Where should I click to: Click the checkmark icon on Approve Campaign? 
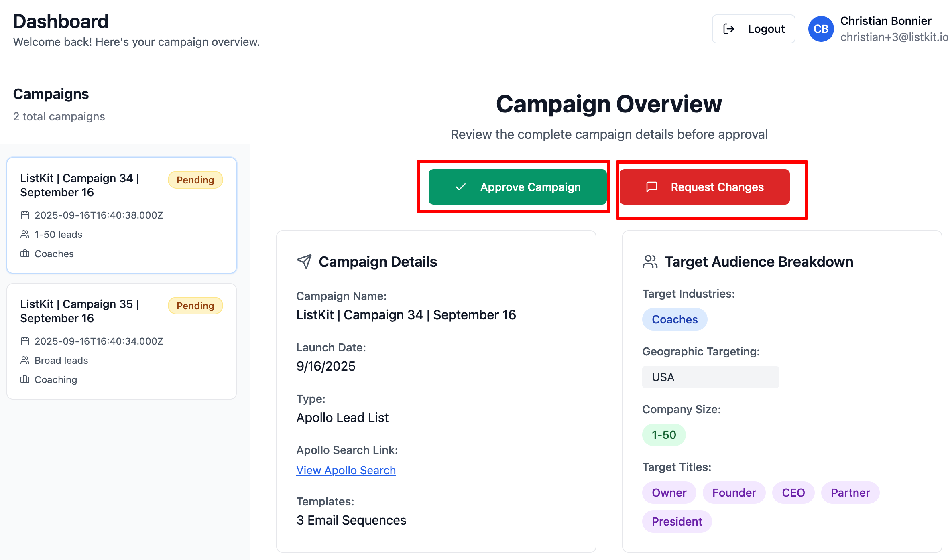[461, 187]
